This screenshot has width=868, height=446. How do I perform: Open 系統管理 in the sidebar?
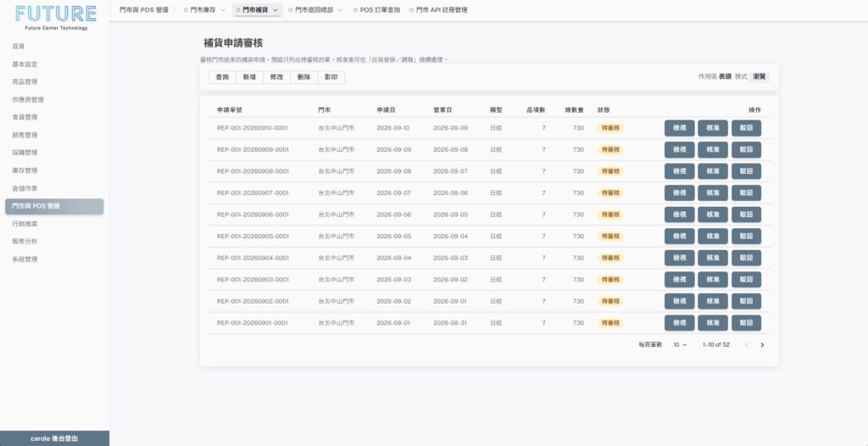[x=54, y=259]
